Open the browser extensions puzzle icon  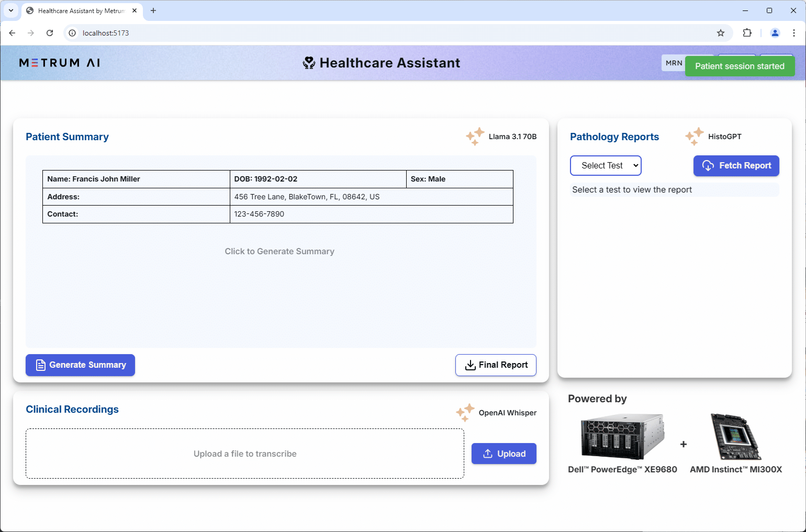747,33
